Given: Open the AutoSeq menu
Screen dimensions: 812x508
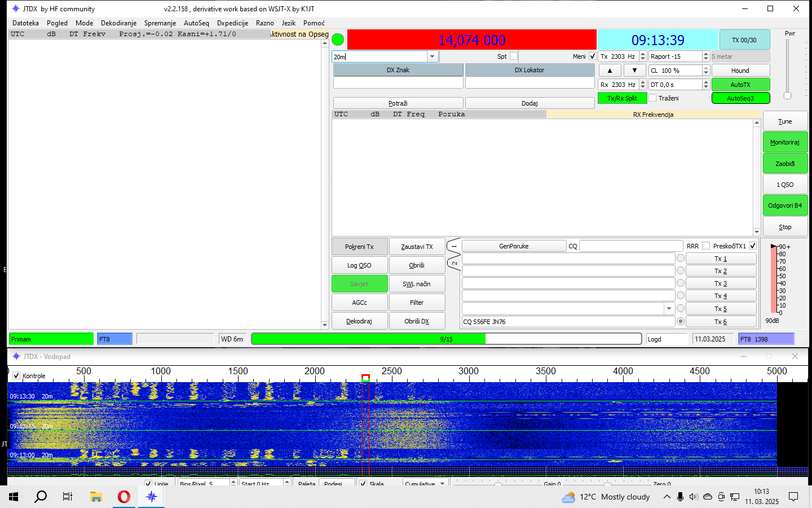Looking at the screenshot, I should pyautogui.click(x=196, y=23).
